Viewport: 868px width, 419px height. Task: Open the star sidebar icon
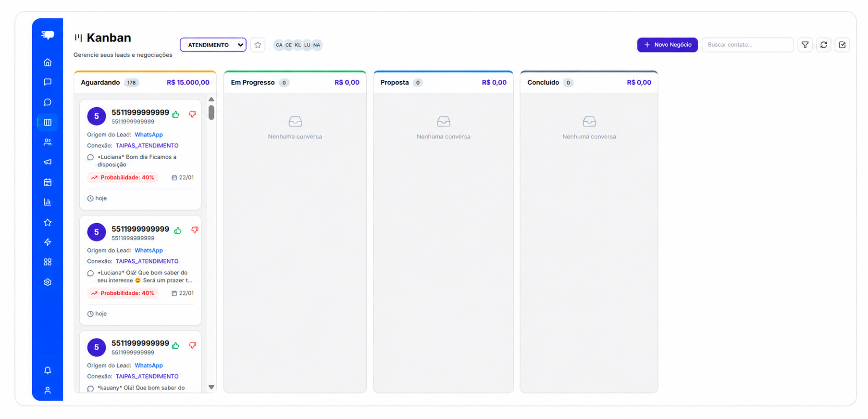pyautogui.click(x=48, y=222)
